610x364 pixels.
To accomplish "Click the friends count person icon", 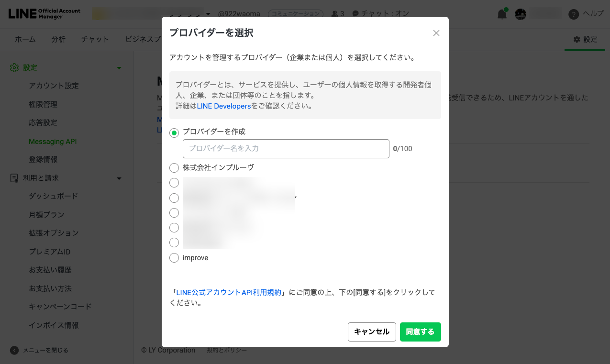I will point(334,14).
